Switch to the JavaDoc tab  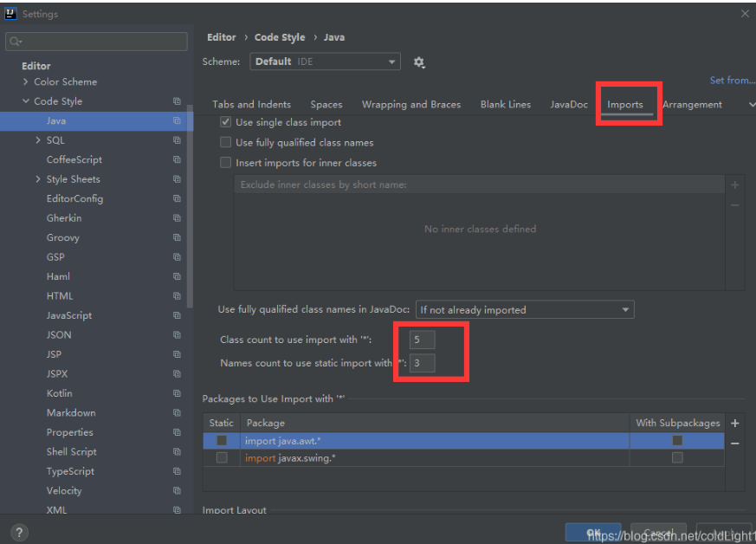[569, 105]
